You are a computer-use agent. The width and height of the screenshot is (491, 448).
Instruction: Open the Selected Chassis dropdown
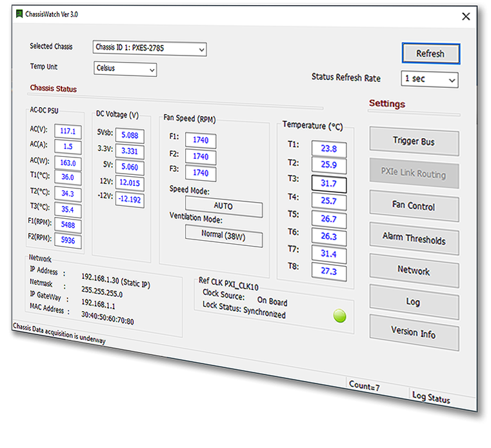[x=150, y=48]
